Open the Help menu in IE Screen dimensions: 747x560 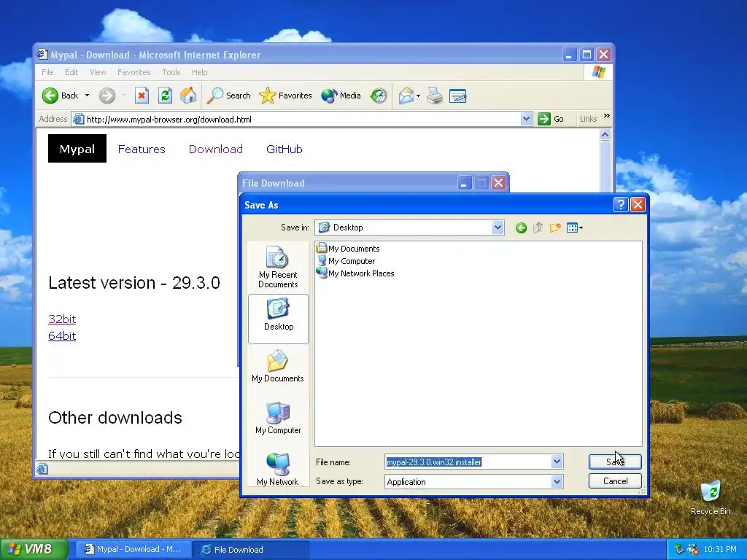point(200,72)
